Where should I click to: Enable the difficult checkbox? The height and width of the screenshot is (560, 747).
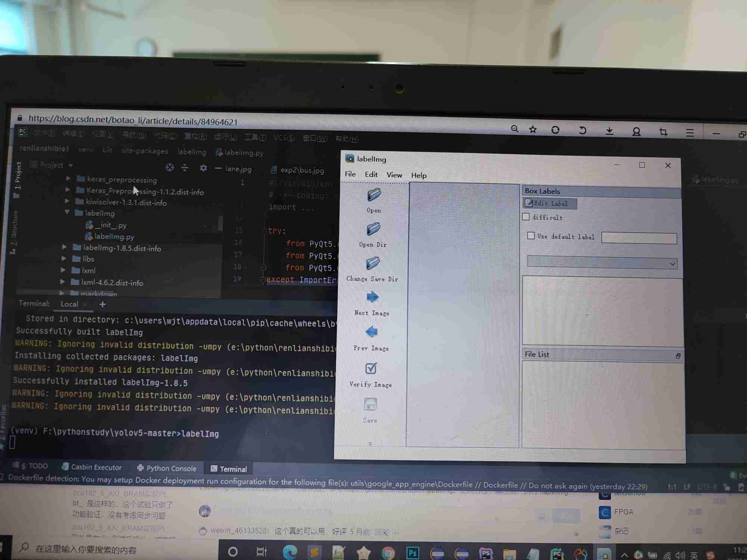(x=526, y=217)
